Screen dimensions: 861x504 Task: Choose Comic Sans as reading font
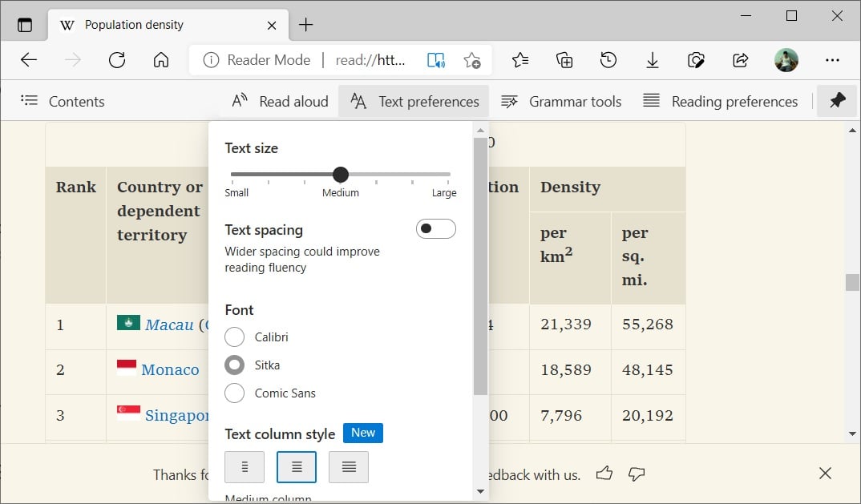tap(234, 393)
